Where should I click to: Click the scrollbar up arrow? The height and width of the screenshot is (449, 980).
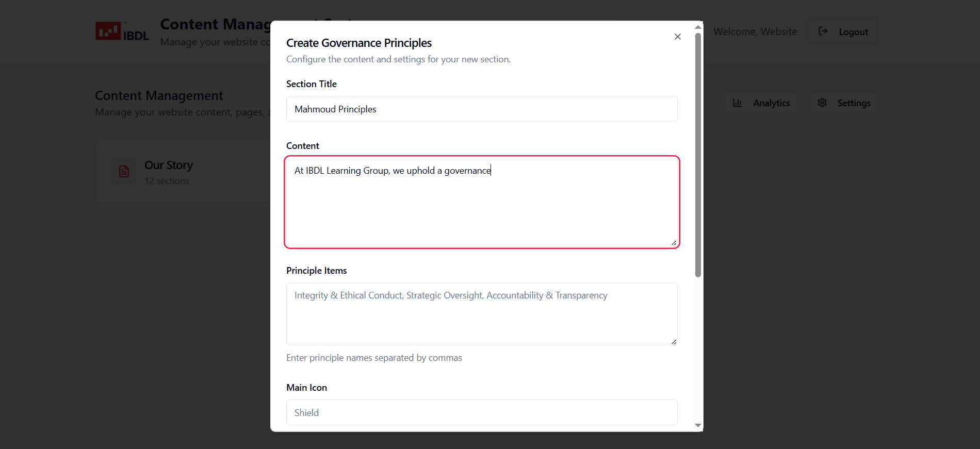[x=698, y=27]
